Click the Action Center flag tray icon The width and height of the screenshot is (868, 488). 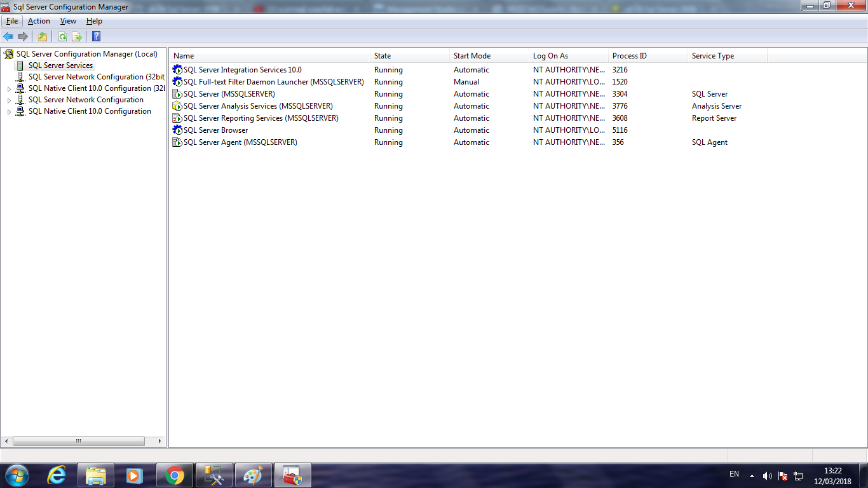click(783, 475)
